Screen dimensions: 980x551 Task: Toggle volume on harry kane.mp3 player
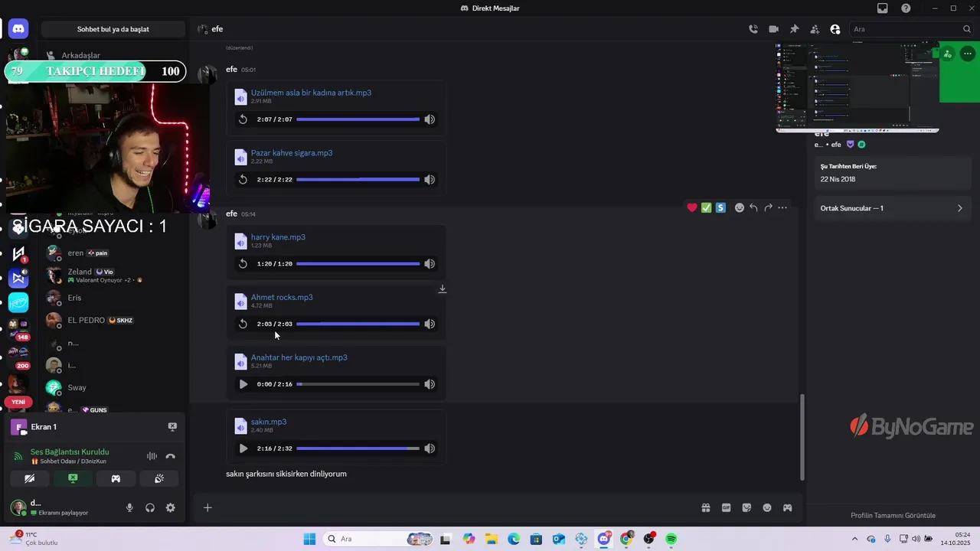pyautogui.click(x=430, y=264)
